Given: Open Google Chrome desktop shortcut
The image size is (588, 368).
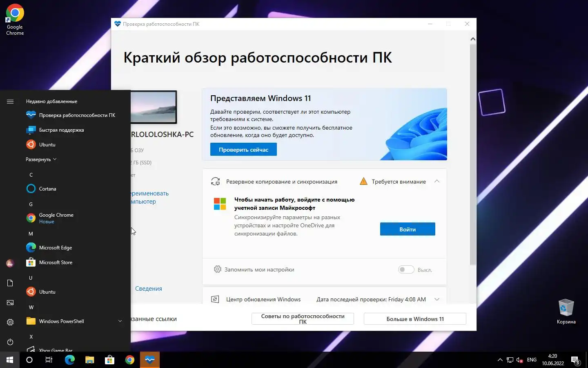Looking at the screenshot, I should [15, 20].
